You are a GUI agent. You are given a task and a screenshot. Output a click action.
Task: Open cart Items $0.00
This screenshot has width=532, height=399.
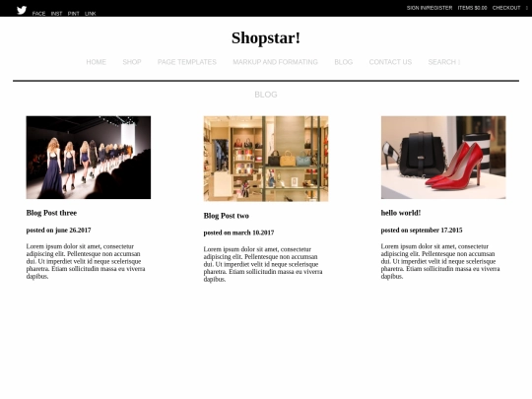[x=472, y=8]
